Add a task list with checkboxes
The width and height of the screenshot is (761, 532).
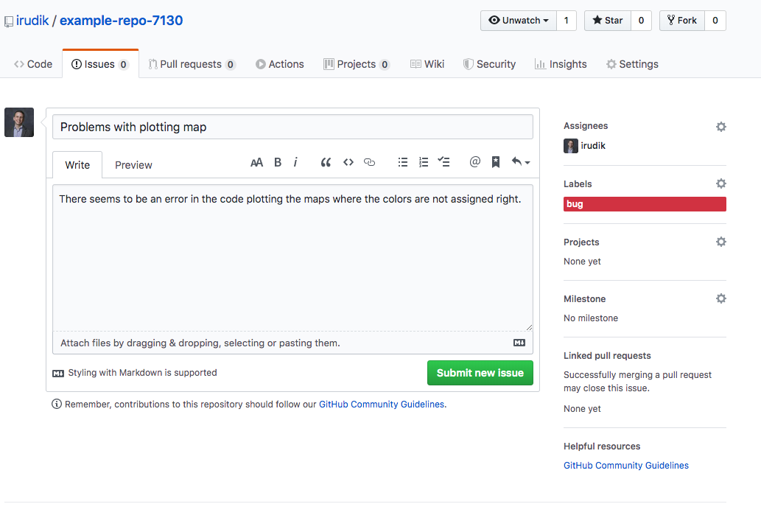coord(443,162)
